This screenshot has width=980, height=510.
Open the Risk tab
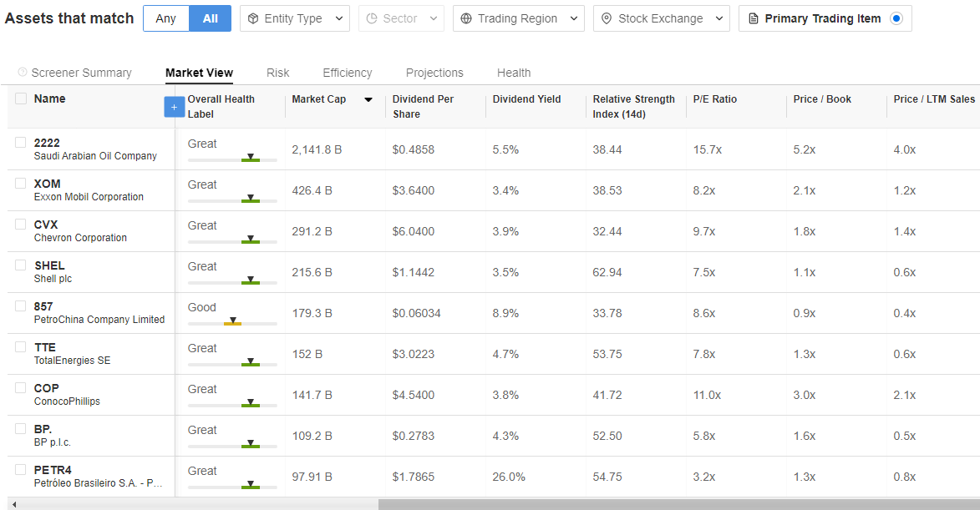(x=277, y=73)
